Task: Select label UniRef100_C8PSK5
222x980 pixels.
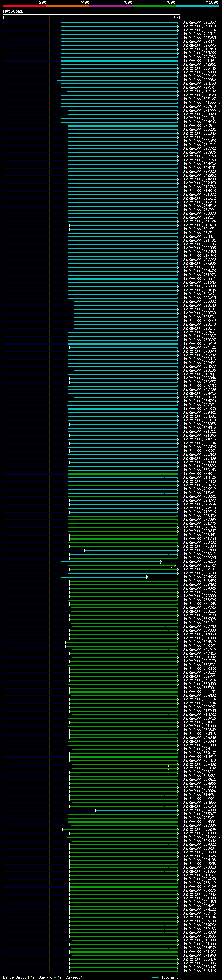Action: coord(199,608)
